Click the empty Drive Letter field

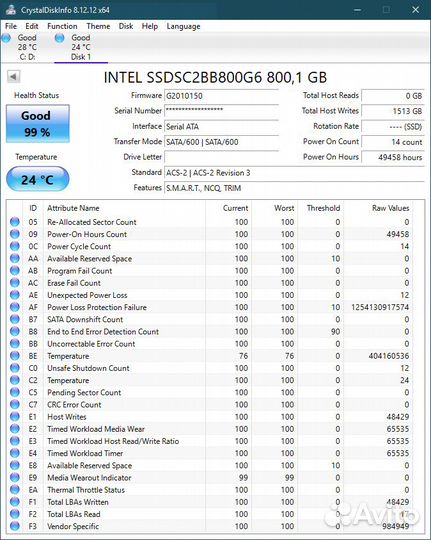(x=222, y=157)
